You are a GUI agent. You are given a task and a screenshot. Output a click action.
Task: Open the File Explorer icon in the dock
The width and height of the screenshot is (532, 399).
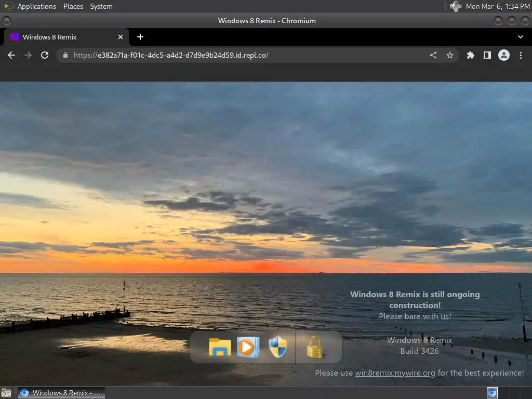click(x=220, y=347)
